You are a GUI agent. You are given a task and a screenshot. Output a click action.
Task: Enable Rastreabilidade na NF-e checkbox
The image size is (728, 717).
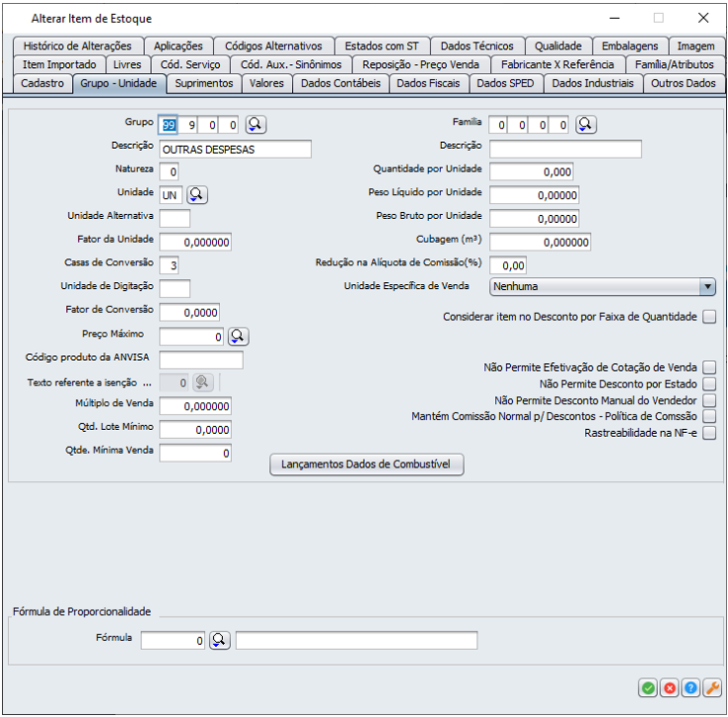coord(709,433)
